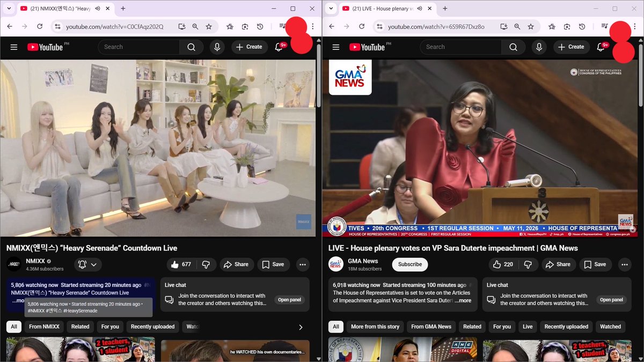
Task: Open NMIXX subscription notification bell dropdown
Action: pyautogui.click(x=87, y=264)
